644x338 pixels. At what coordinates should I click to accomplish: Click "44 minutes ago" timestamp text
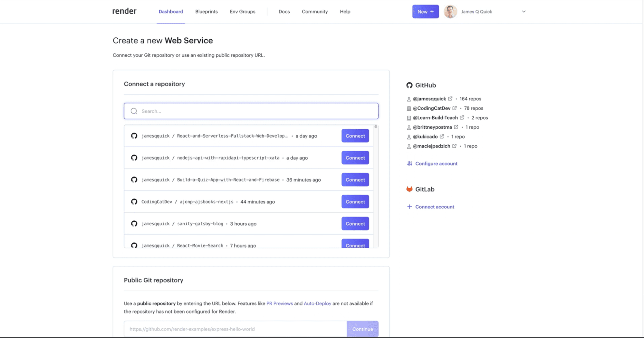click(258, 202)
